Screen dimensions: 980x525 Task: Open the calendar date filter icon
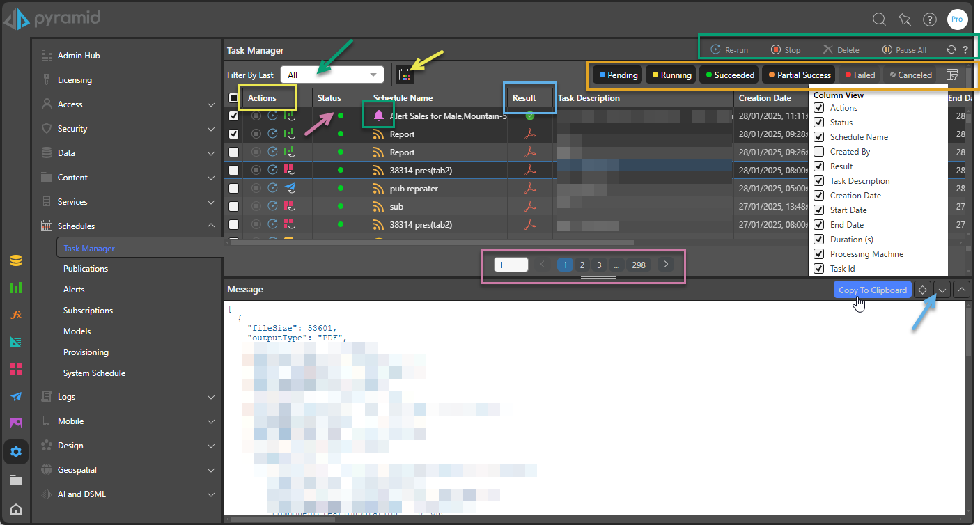(x=405, y=75)
